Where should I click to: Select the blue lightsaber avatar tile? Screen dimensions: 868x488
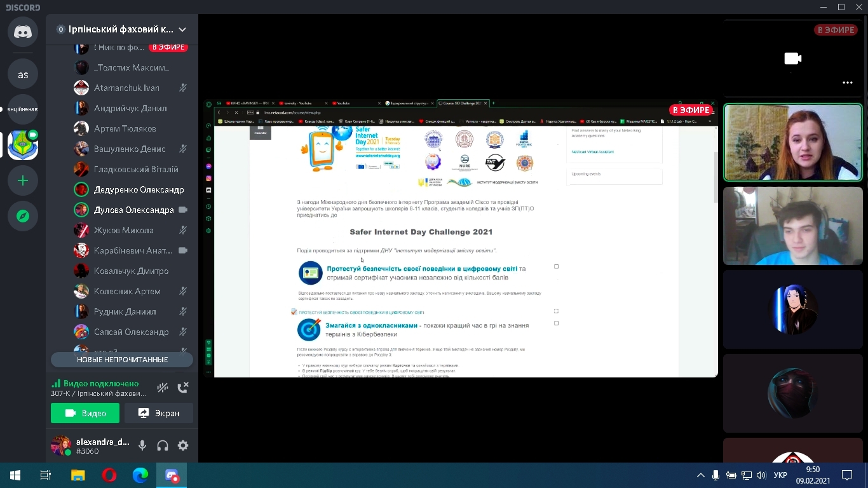[793, 309]
